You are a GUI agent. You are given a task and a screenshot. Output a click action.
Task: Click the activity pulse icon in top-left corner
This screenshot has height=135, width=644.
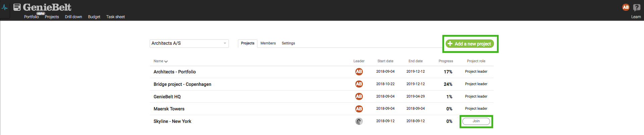(5, 7)
